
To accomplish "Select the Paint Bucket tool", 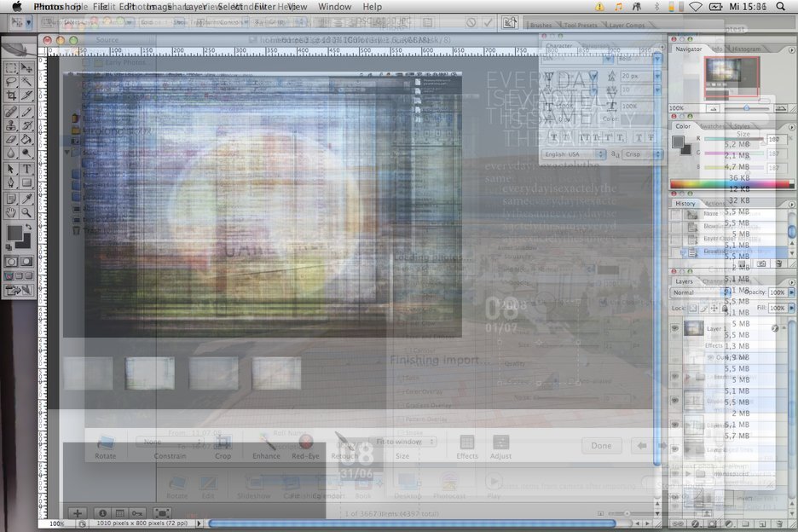I will tap(26, 139).
